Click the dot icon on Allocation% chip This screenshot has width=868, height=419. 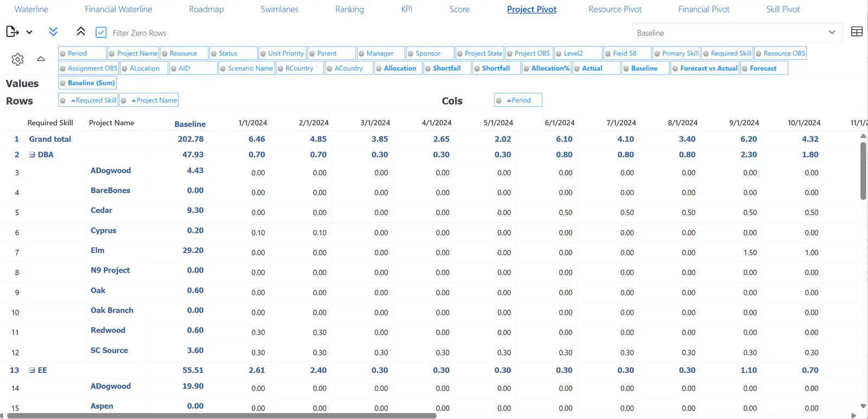point(526,68)
